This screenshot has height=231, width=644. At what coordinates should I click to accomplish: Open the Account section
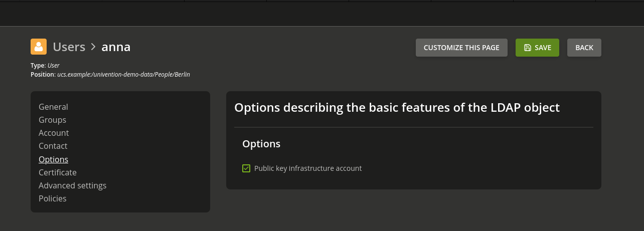point(54,133)
